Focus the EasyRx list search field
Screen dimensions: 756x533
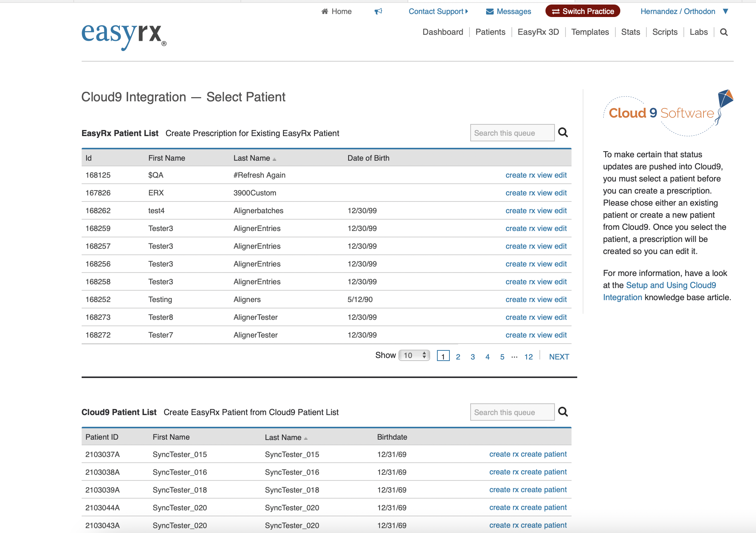coord(512,133)
